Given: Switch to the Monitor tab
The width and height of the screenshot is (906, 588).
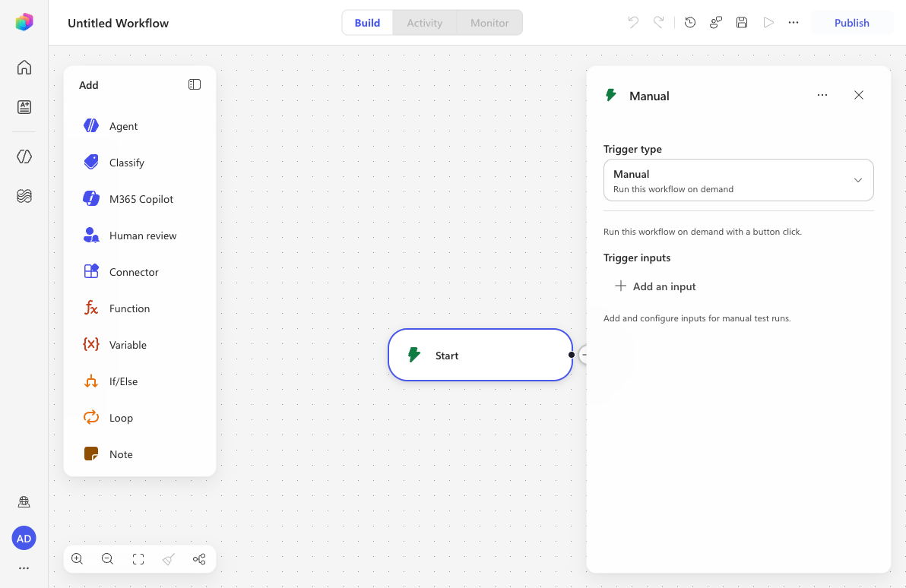Looking at the screenshot, I should 489,23.
